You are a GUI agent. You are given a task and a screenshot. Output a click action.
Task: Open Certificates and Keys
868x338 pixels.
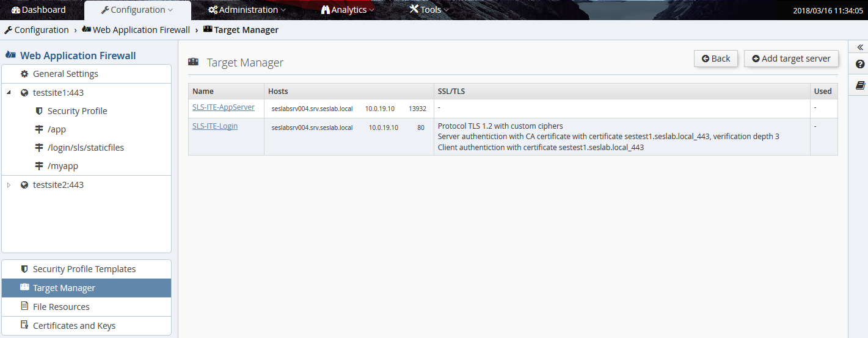[x=74, y=326]
